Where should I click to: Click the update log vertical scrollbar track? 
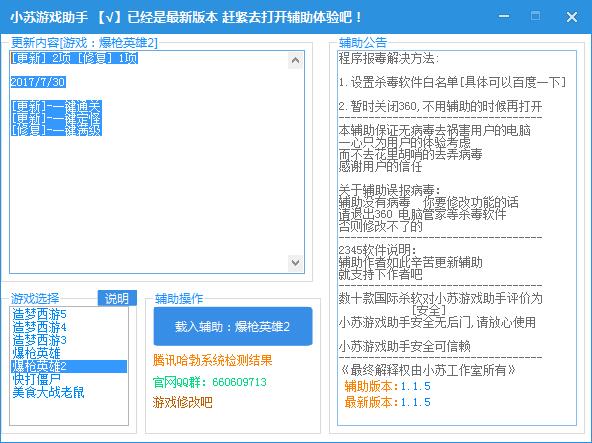point(295,162)
